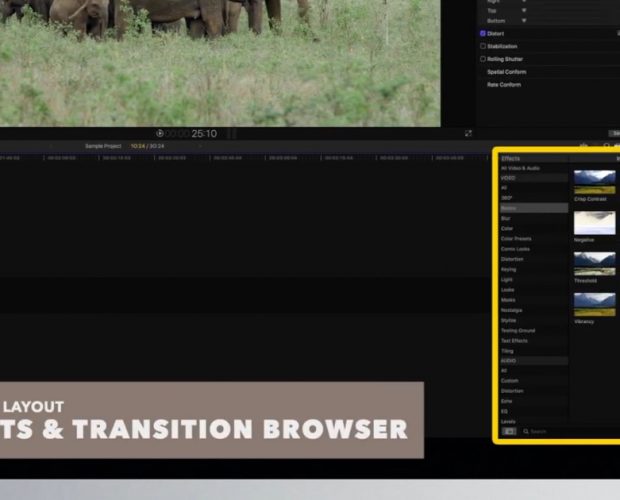Screen dimensions: 620x500
Task: Click the 25:10 viewer timecode display
Action: pyautogui.click(x=204, y=134)
